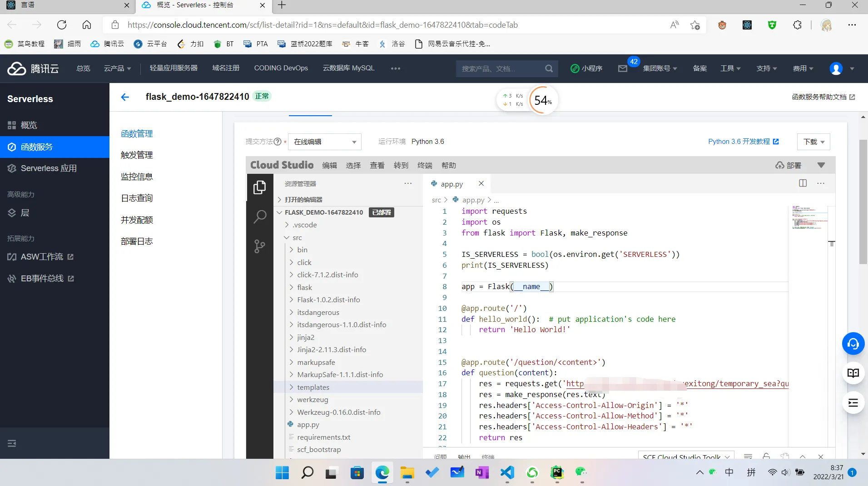The height and width of the screenshot is (486, 868).
Task: Open the documentation book floating icon
Action: (853, 373)
